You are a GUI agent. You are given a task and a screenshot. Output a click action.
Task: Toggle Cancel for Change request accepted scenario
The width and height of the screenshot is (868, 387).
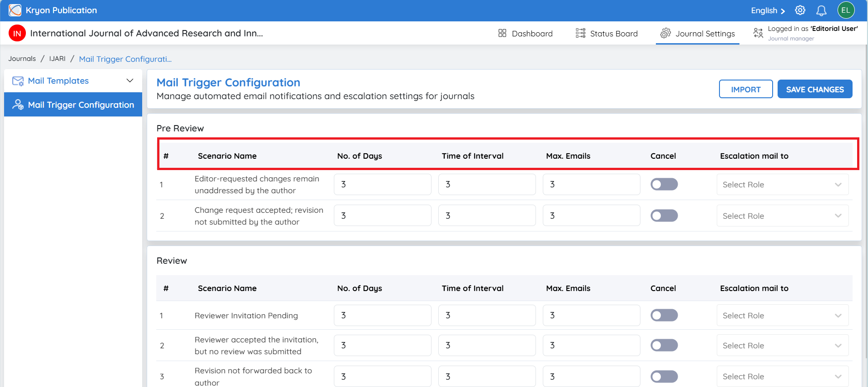(664, 216)
